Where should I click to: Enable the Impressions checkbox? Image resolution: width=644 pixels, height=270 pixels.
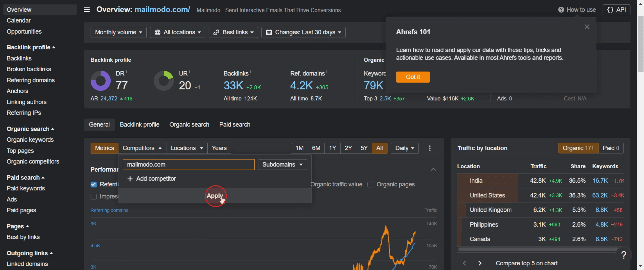(93, 196)
